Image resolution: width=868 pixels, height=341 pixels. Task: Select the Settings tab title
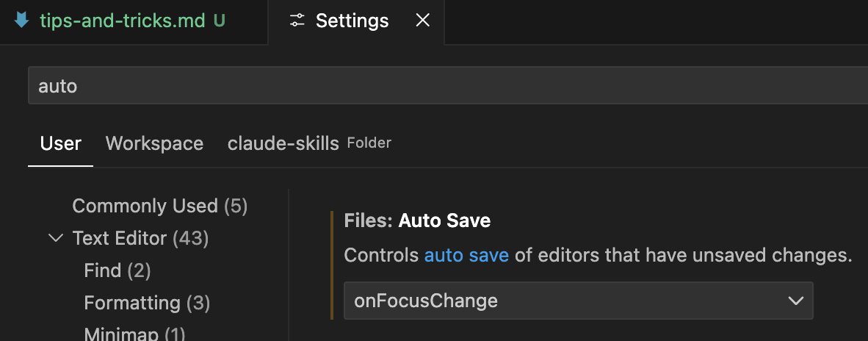[352, 21]
